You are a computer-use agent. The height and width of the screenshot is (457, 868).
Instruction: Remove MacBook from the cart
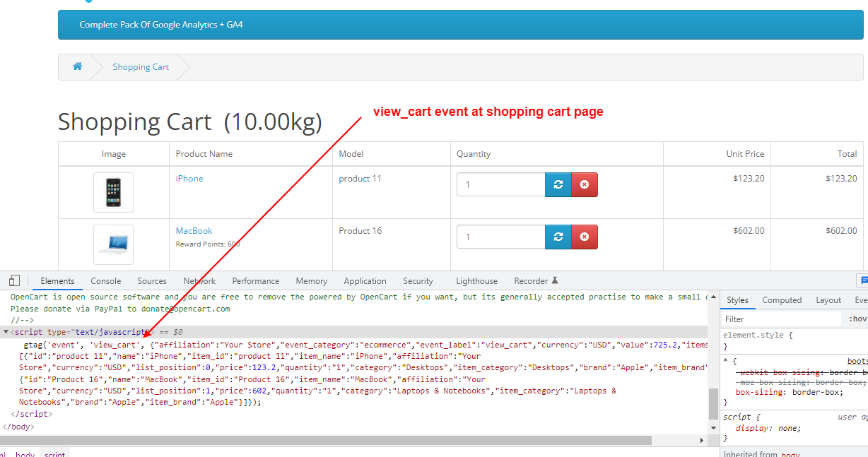coord(585,237)
